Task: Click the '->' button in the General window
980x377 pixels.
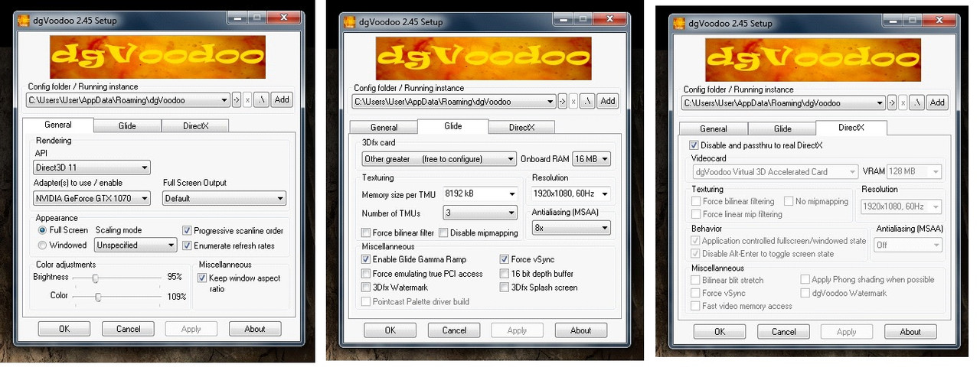Action: (236, 99)
